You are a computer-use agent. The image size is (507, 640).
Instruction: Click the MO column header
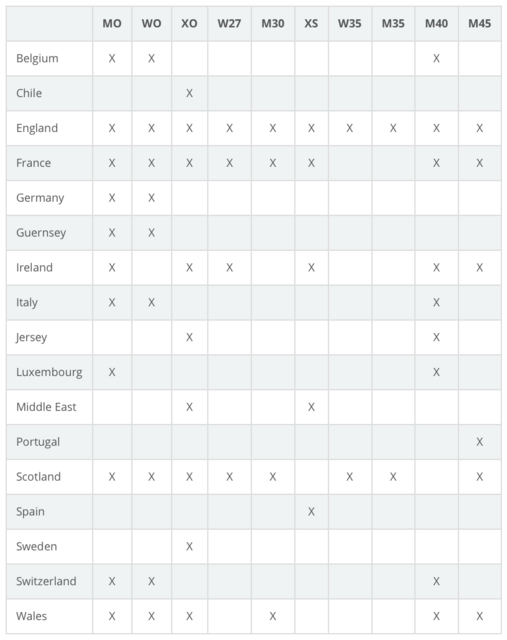[112, 24]
